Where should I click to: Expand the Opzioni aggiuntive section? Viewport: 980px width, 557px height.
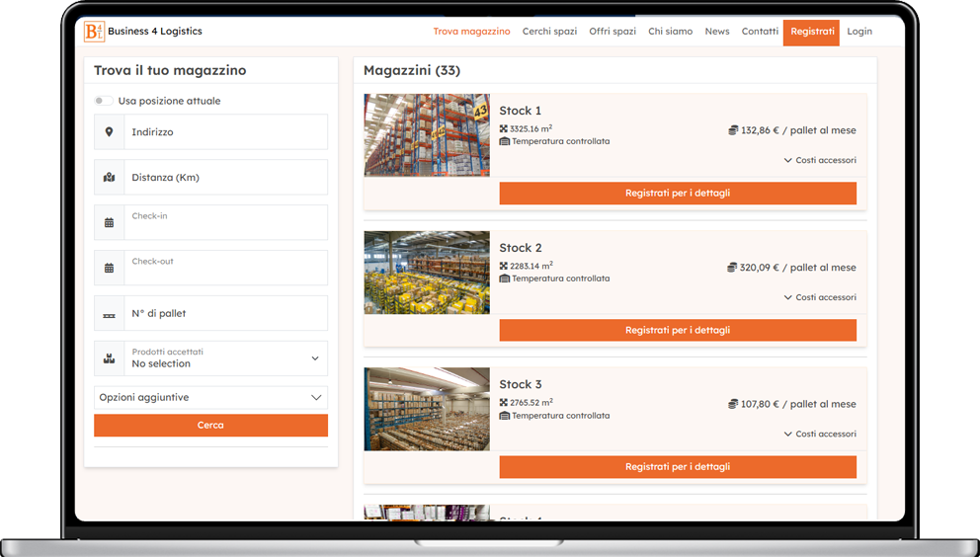tap(210, 397)
